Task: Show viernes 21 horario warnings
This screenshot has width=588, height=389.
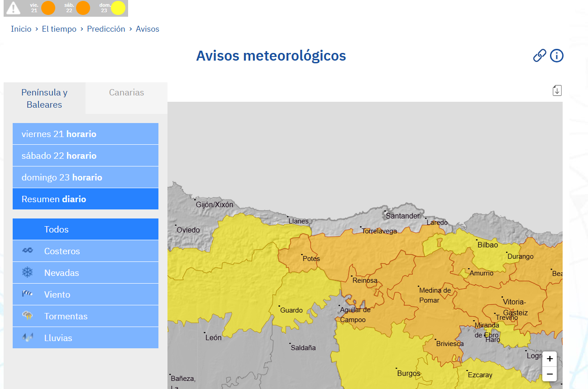Action: (x=85, y=134)
